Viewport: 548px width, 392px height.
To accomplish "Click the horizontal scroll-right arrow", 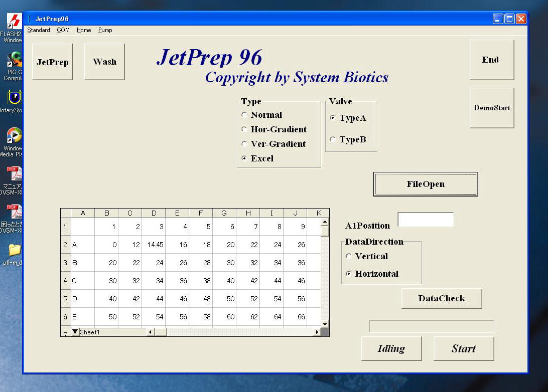I will 317,332.
